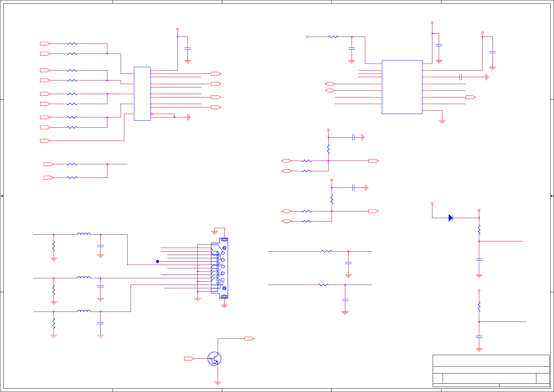Click the output port above the transistor
Screen dimensions: 554x392
(x=250, y=338)
